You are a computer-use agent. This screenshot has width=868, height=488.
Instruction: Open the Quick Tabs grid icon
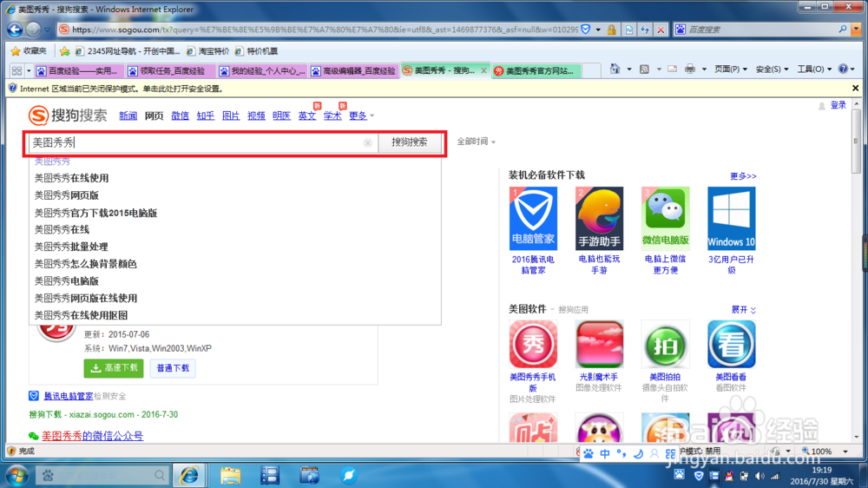point(16,70)
